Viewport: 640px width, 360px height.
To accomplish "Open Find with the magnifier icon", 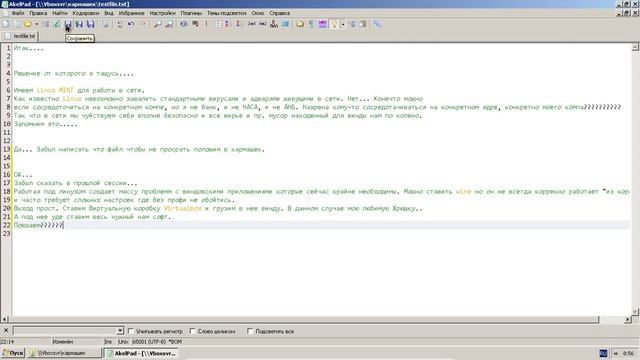I will (158, 24).
